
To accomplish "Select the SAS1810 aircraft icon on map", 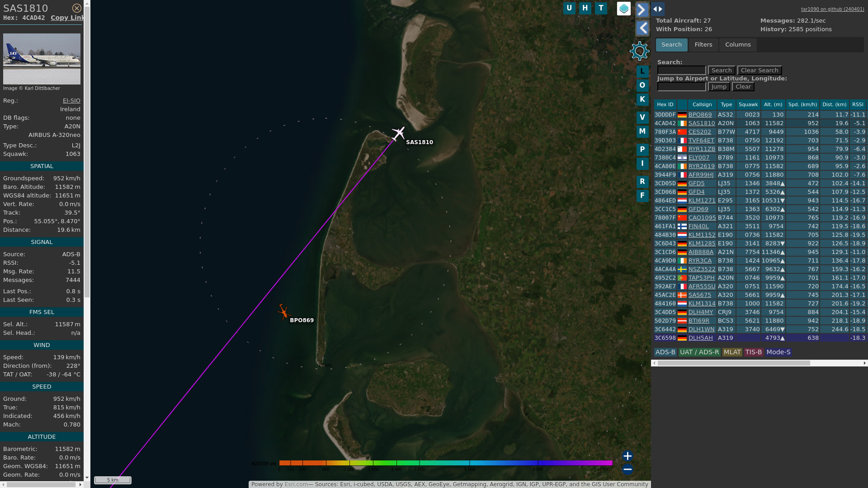I will (398, 134).
